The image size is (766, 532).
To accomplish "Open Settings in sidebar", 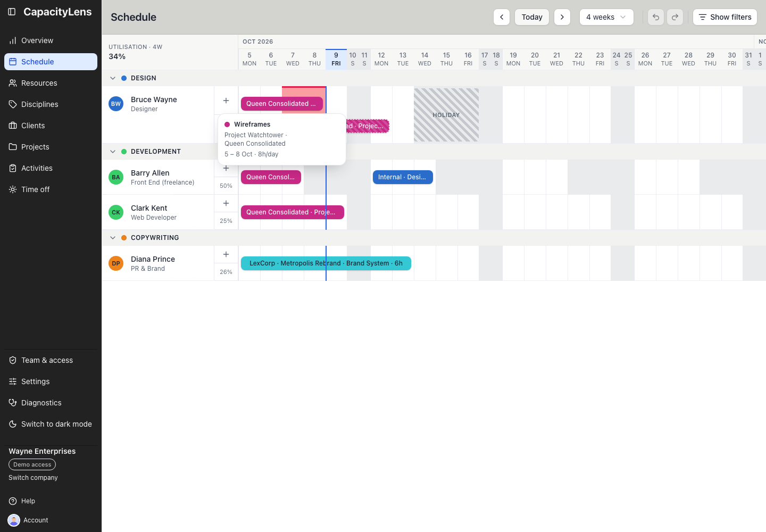I will coord(51,381).
